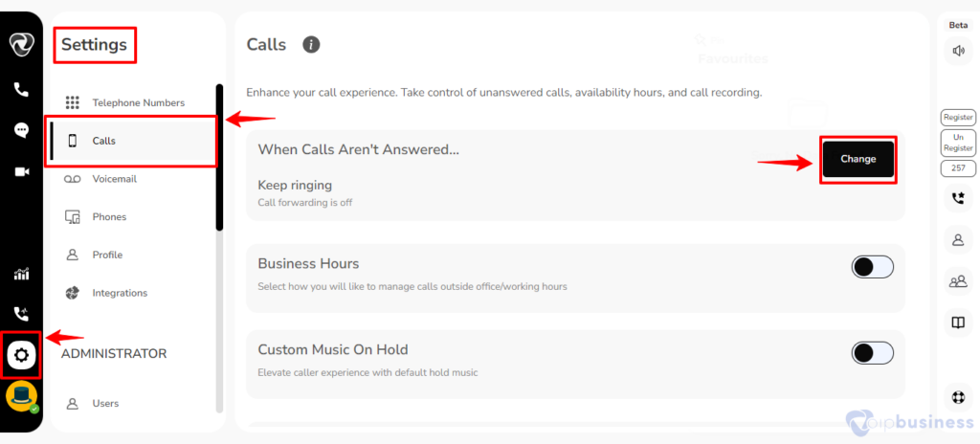Click the Register button

pyautogui.click(x=958, y=118)
